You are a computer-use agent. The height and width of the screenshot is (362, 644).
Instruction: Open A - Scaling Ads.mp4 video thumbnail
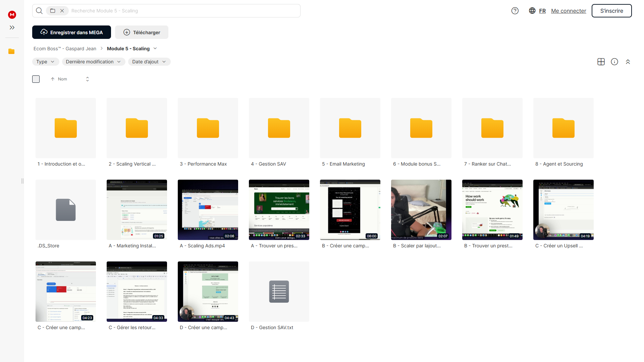coord(208,210)
